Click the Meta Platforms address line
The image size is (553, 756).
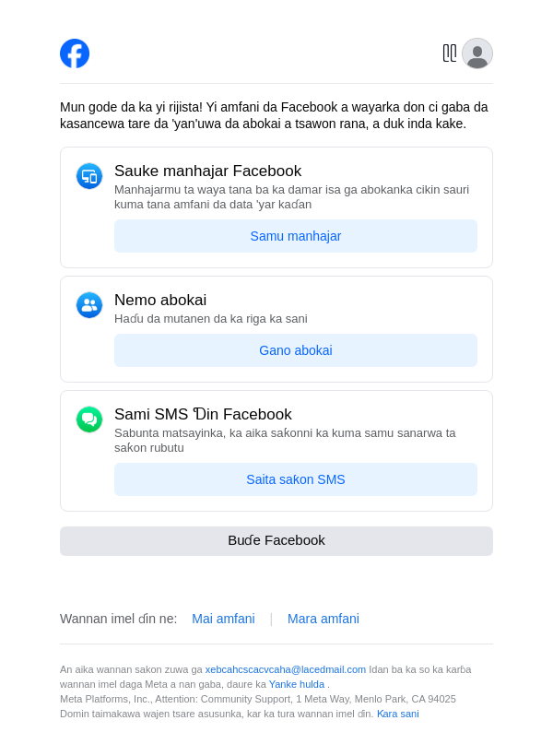(258, 699)
